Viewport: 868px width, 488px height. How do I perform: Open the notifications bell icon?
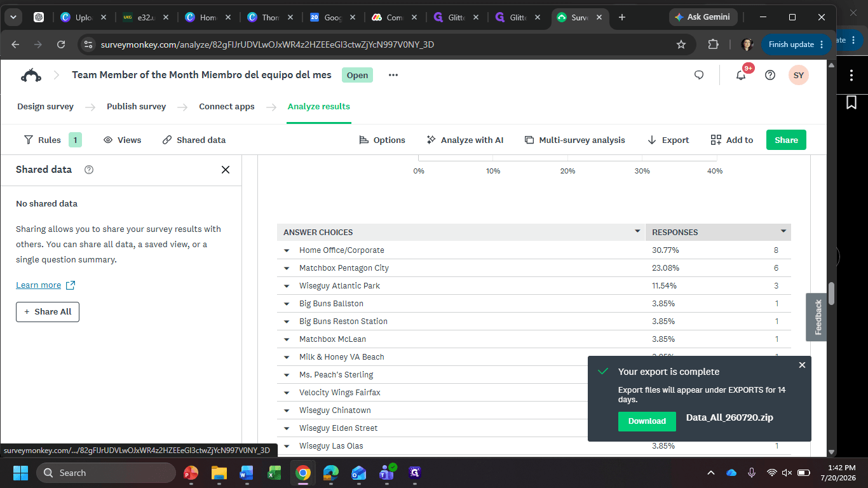(741, 75)
